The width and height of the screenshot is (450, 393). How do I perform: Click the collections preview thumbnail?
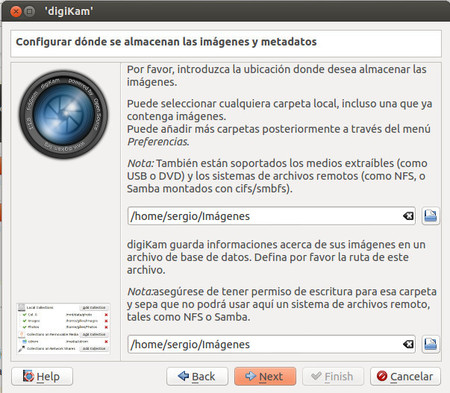[64, 328]
